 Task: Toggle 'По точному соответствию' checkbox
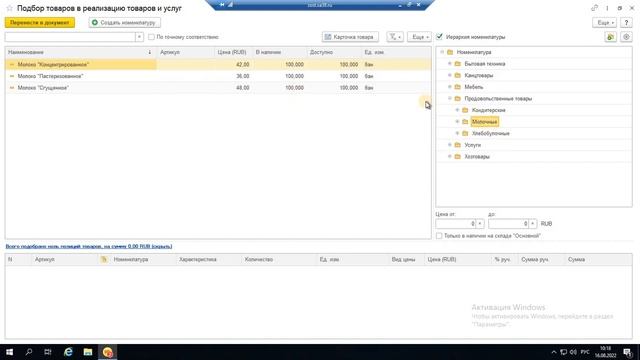pos(151,37)
